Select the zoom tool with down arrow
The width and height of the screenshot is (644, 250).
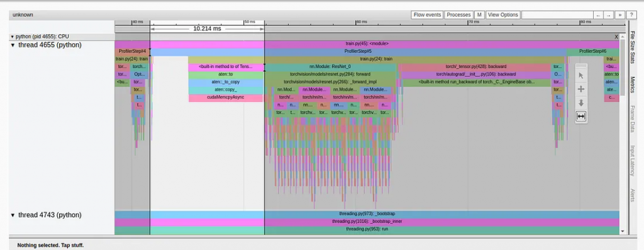point(580,103)
